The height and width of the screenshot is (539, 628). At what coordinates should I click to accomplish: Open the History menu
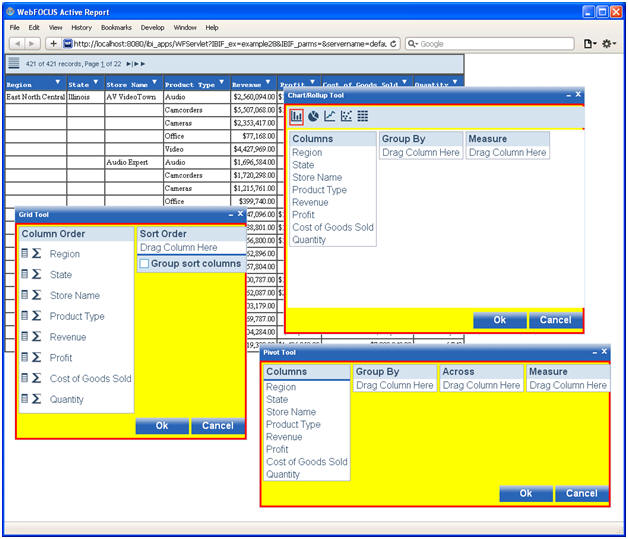coord(82,28)
